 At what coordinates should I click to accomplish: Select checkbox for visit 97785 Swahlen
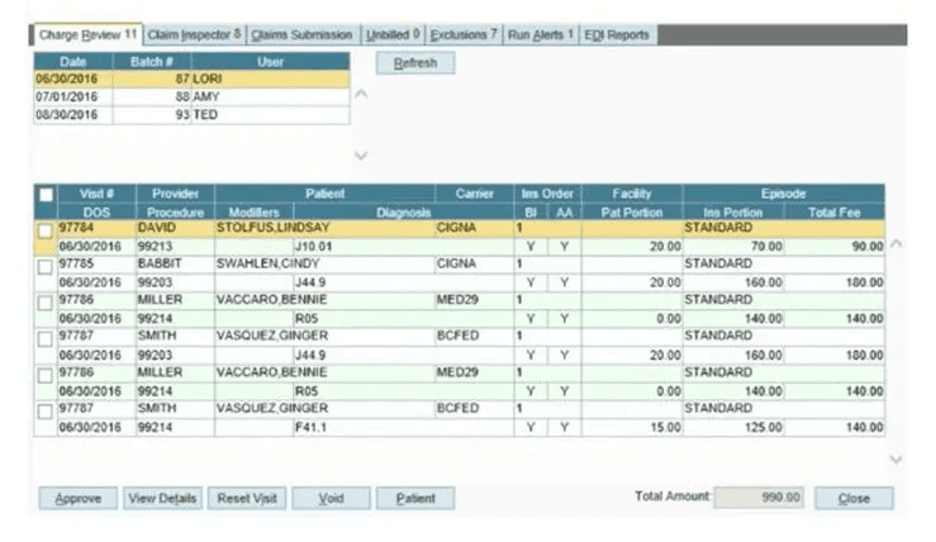click(x=45, y=268)
